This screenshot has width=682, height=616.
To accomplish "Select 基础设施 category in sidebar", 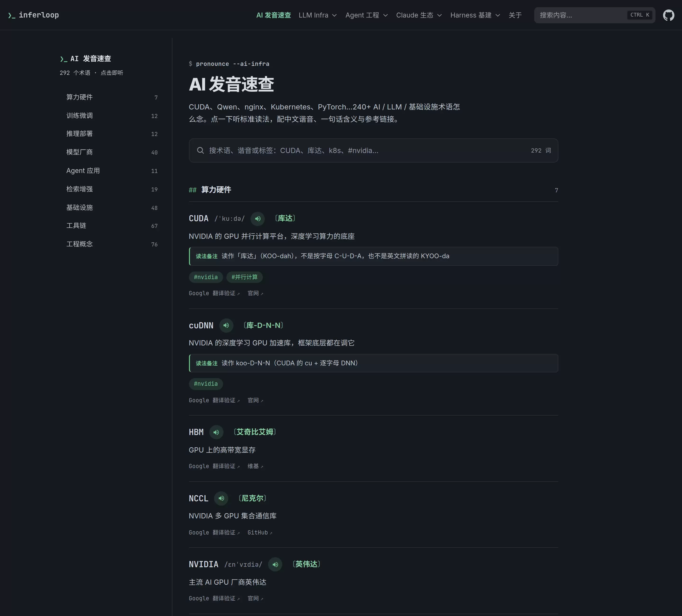I will tap(112, 208).
